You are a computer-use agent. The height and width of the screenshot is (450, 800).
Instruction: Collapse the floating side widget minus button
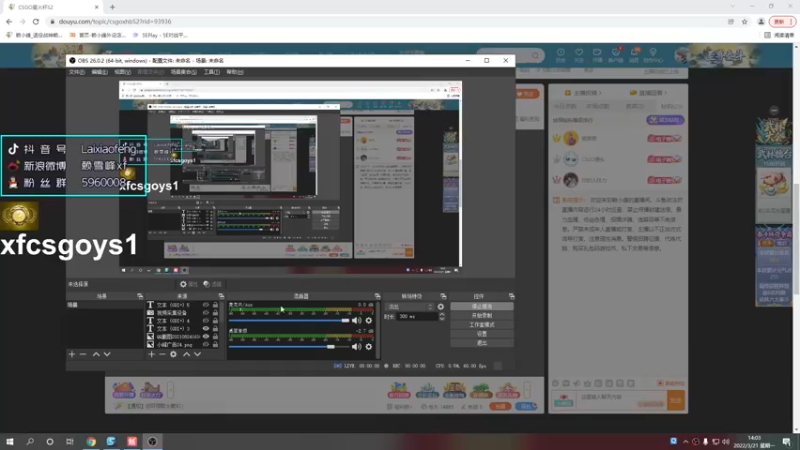click(x=774, y=110)
